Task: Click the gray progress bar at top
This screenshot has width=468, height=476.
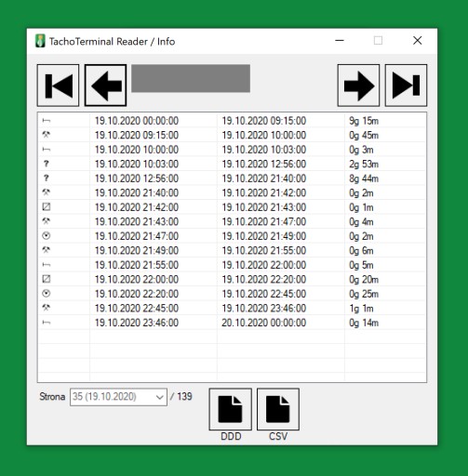Action: [x=191, y=78]
